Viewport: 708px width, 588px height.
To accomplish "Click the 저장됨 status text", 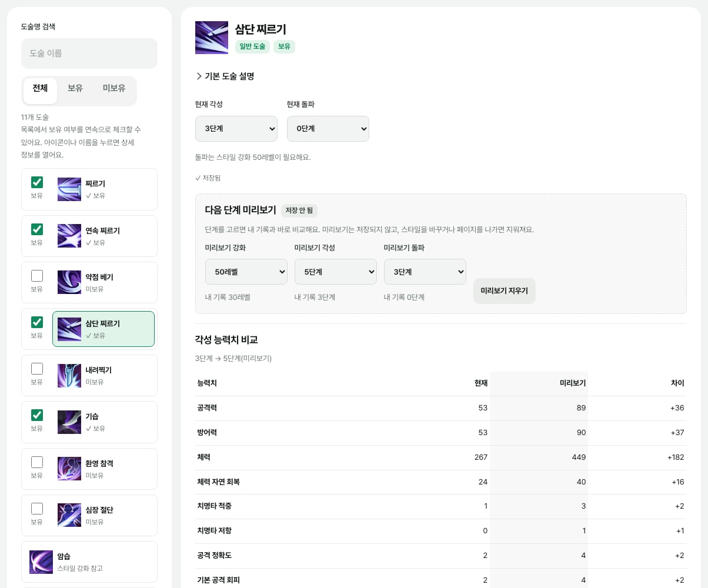I will coord(208,178).
